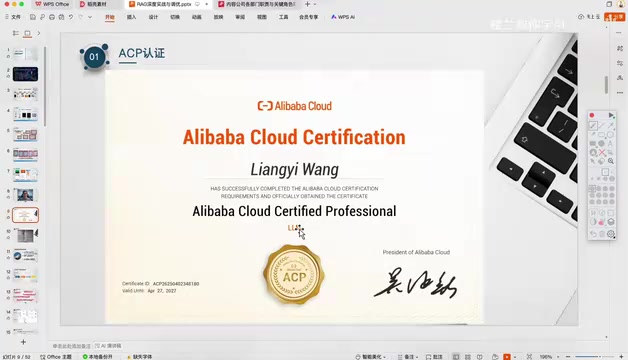The height and width of the screenshot is (360, 628).
Task: Open the 智能美化 dropdown
Action: (371, 356)
